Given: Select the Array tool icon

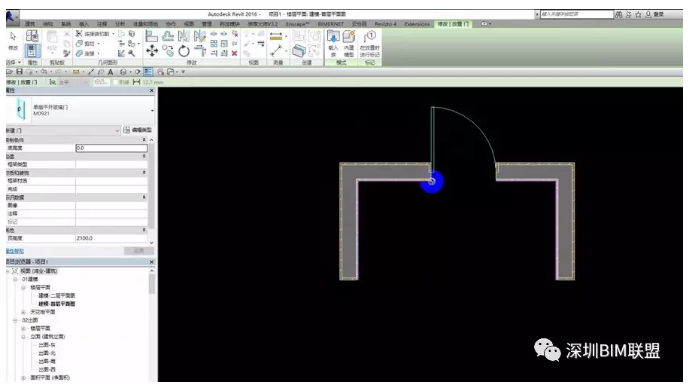Looking at the screenshot, I should click(x=214, y=44).
